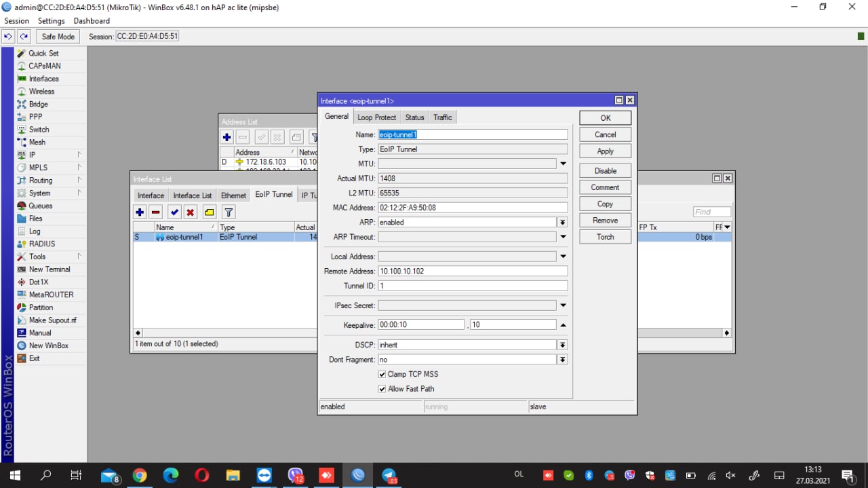Switch to Status tab
This screenshot has width=868, height=488.
point(415,117)
